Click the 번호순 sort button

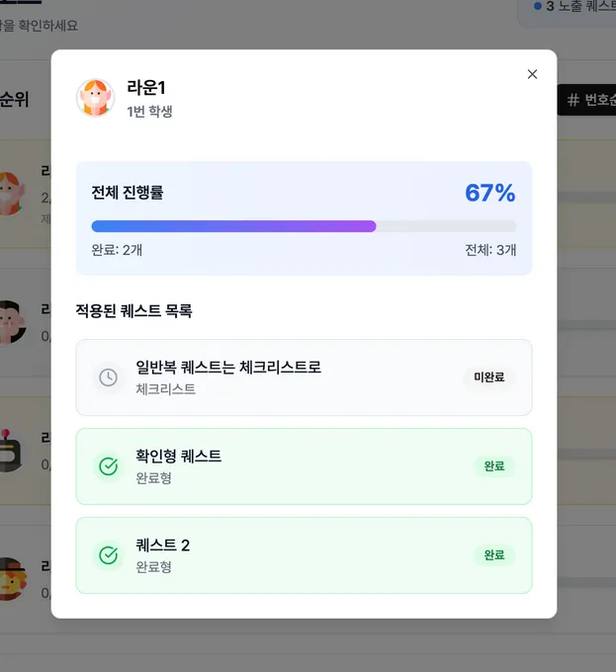(x=589, y=100)
